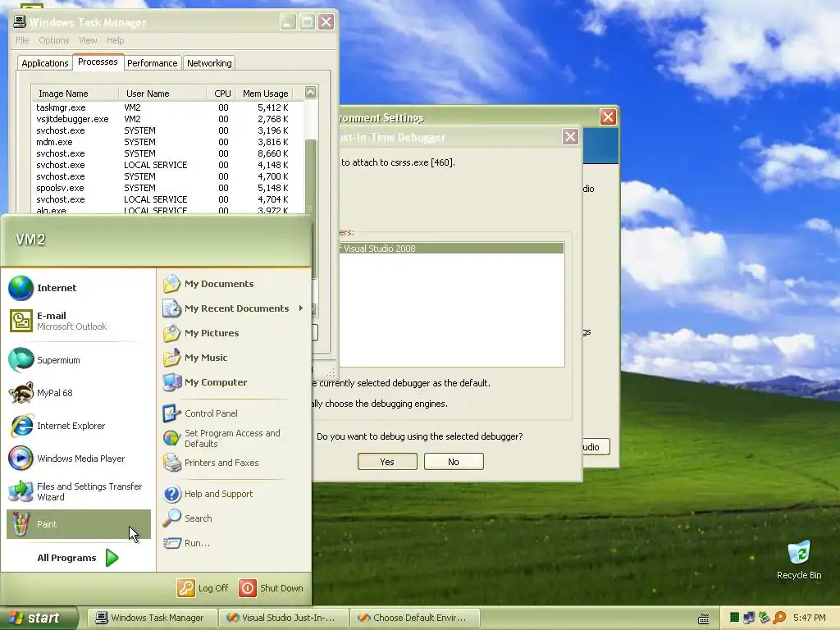
Task: Switch to Applications tab in Task Manager
Action: point(45,63)
